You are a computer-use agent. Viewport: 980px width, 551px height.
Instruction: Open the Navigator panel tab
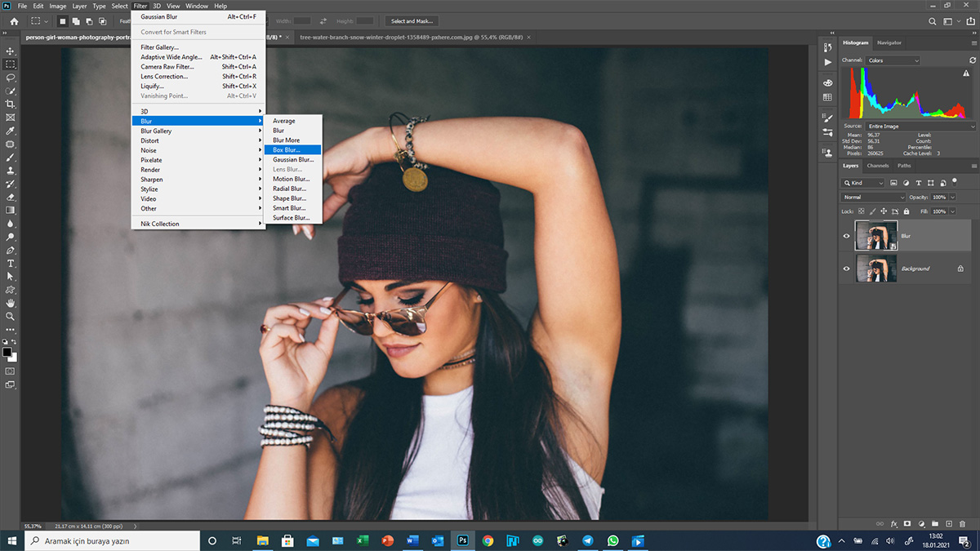coord(889,42)
